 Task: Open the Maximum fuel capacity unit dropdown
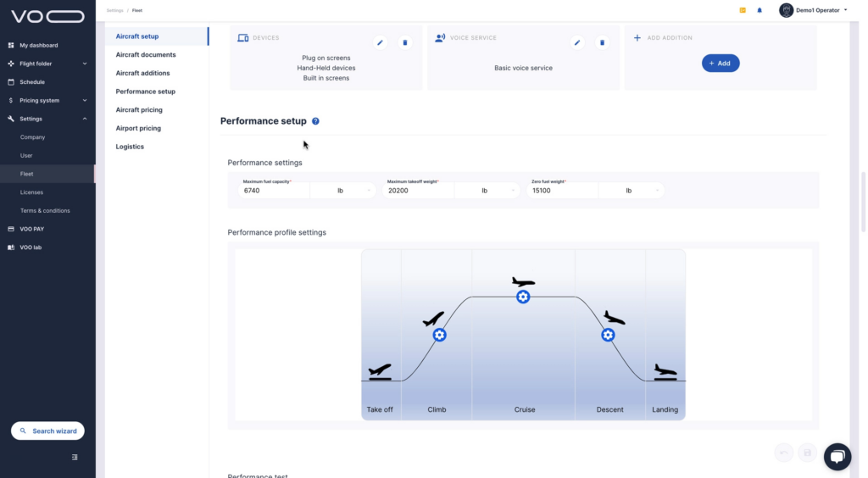[x=343, y=191]
